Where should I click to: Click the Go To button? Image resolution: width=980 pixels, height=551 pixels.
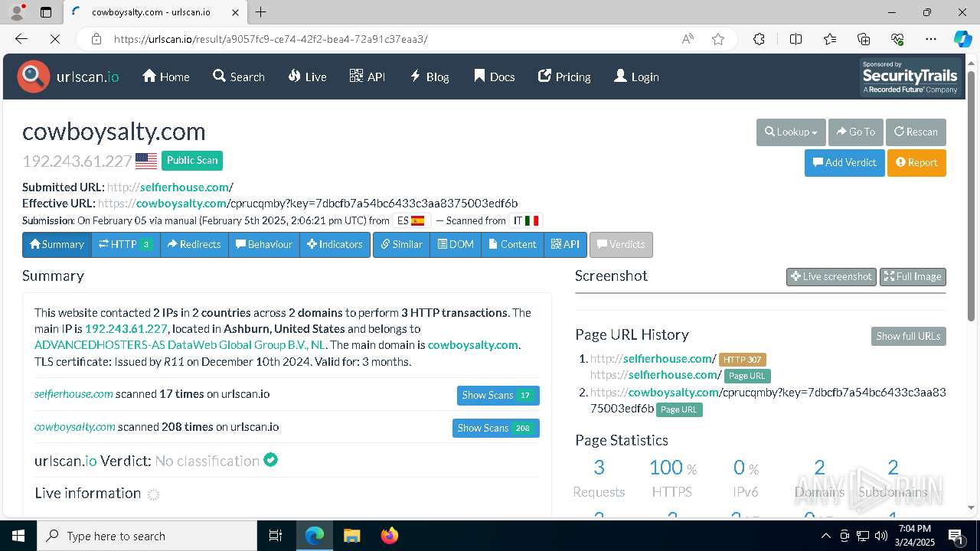pyautogui.click(x=856, y=132)
